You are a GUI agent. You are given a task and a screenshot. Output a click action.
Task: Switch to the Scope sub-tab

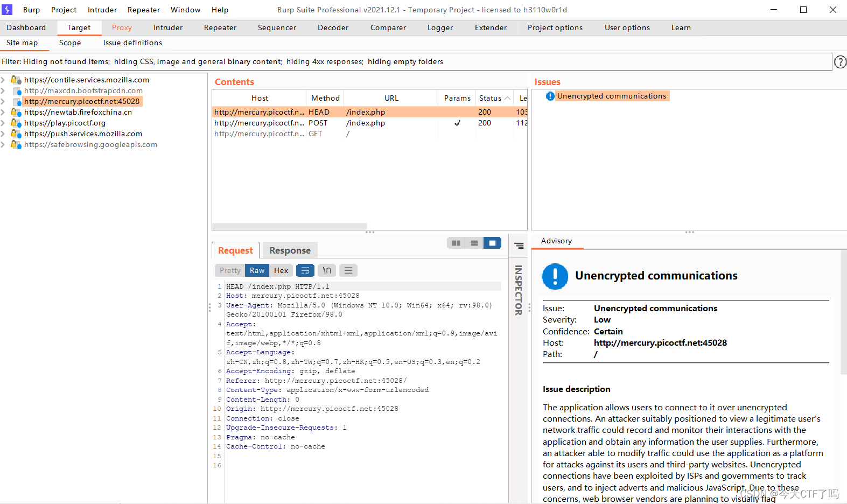click(70, 43)
